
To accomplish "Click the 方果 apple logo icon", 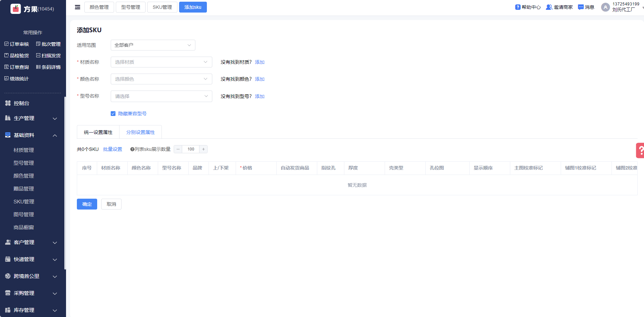I will click(x=16, y=9).
